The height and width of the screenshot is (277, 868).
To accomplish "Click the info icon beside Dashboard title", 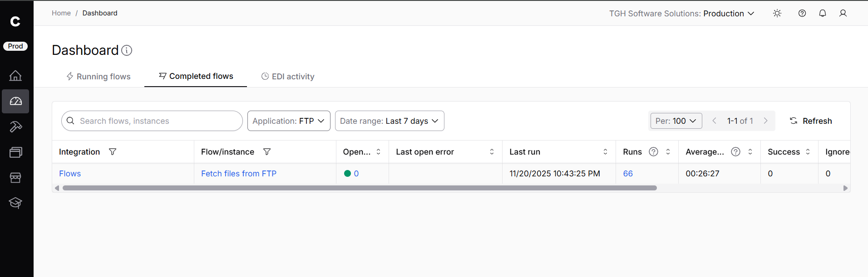I will coord(127,50).
